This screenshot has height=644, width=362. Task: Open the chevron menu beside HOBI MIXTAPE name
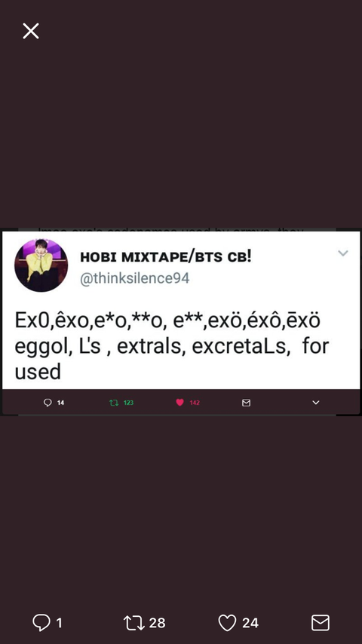tap(343, 253)
